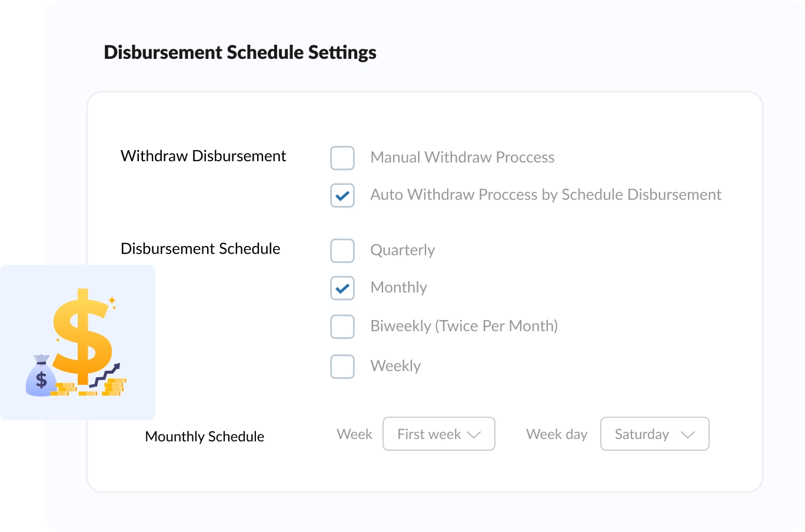
Task: Click Disbursement Schedule Settings heading
Action: [x=240, y=52]
